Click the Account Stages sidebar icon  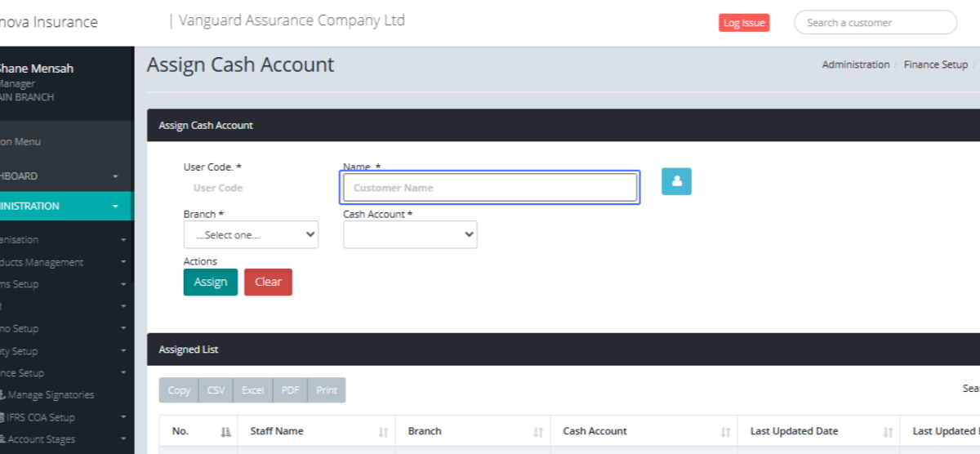tap(2, 439)
